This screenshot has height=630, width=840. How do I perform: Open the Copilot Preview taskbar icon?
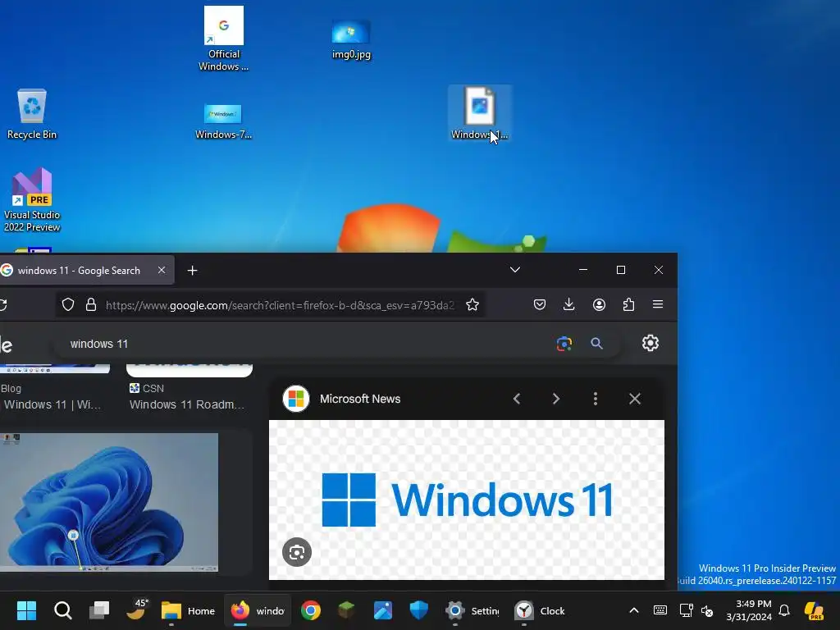[x=814, y=610]
